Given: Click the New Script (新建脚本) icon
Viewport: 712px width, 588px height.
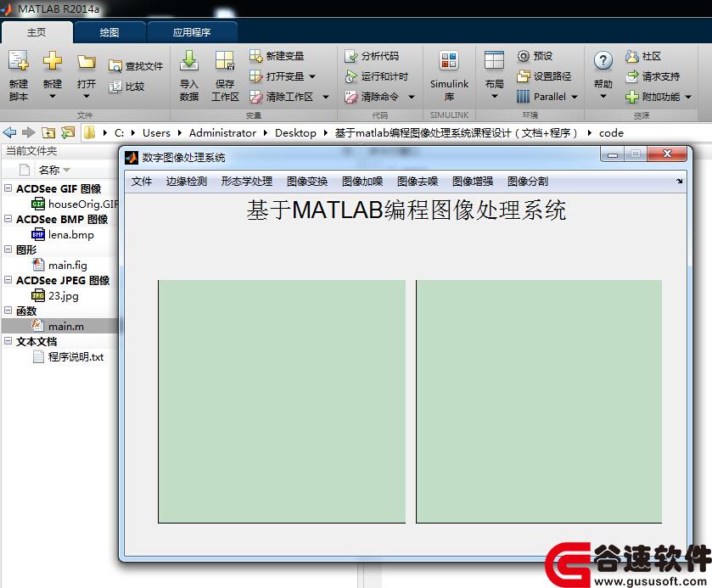Looking at the screenshot, I should pyautogui.click(x=19, y=61).
